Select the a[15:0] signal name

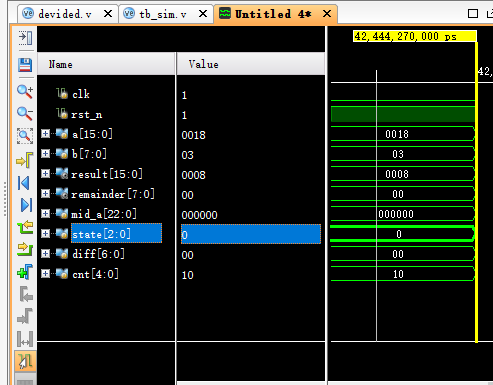click(x=92, y=134)
